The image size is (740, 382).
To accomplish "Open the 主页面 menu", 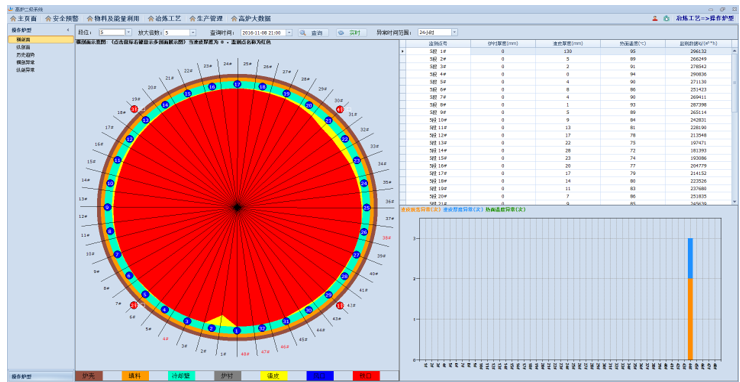I will [23, 18].
